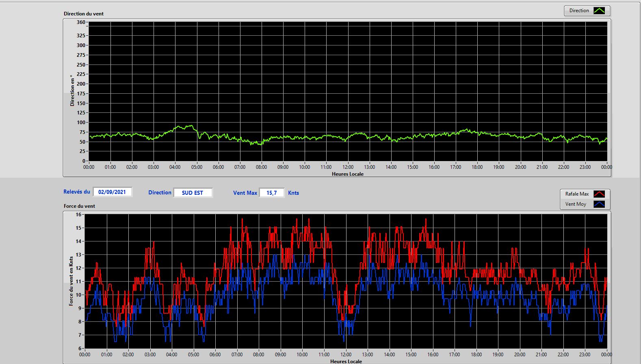Click the "Heures Locale" label under force chart

(x=346, y=361)
